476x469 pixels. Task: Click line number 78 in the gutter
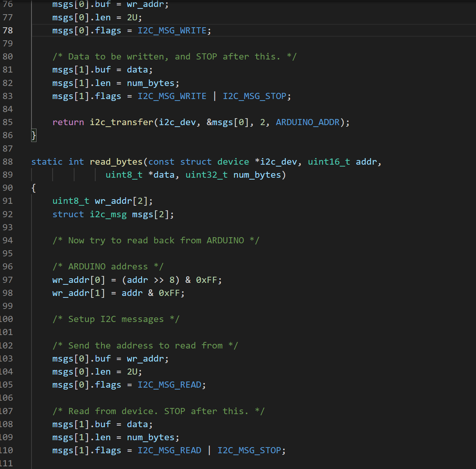point(8,30)
